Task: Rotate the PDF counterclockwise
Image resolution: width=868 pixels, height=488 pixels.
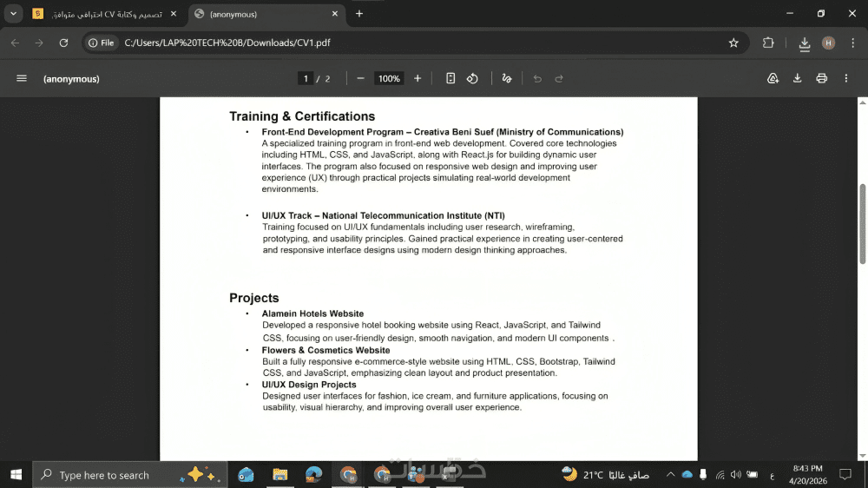Action: (x=472, y=79)
